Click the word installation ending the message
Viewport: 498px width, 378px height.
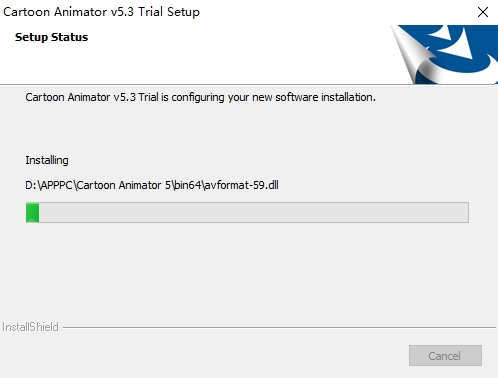click(348, 97)
